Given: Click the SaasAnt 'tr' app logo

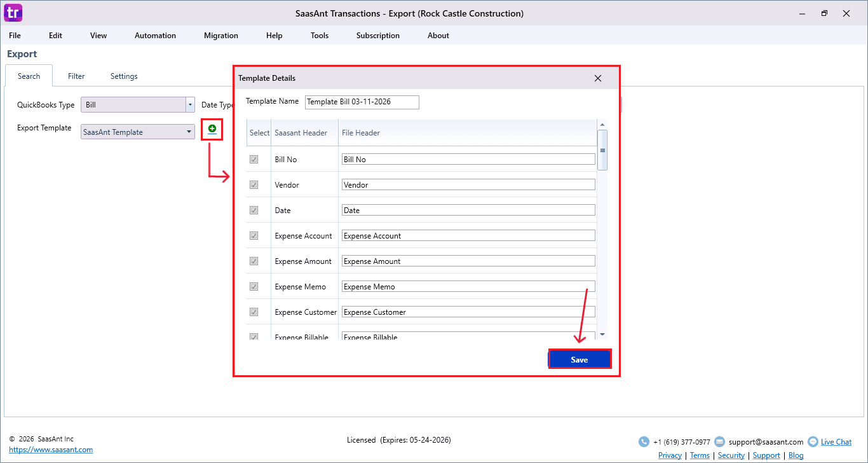Looking at the screenshot, I should [13, 13].
